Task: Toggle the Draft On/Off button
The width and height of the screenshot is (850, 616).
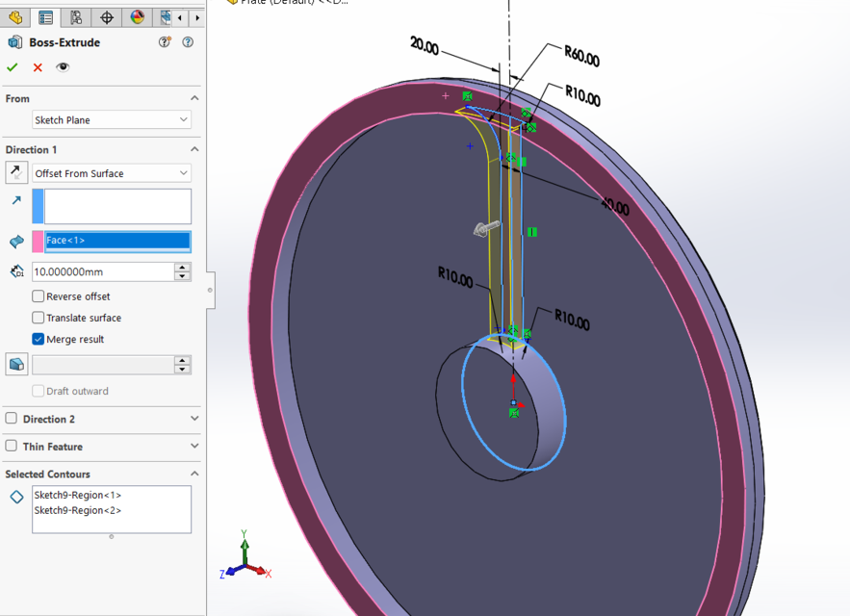Action: tap(16, 365)
